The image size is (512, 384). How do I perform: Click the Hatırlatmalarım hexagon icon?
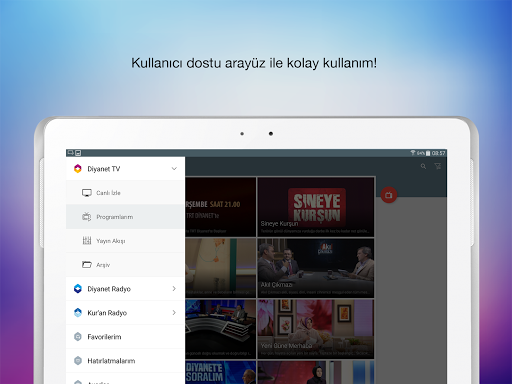[x=78, y=361]
